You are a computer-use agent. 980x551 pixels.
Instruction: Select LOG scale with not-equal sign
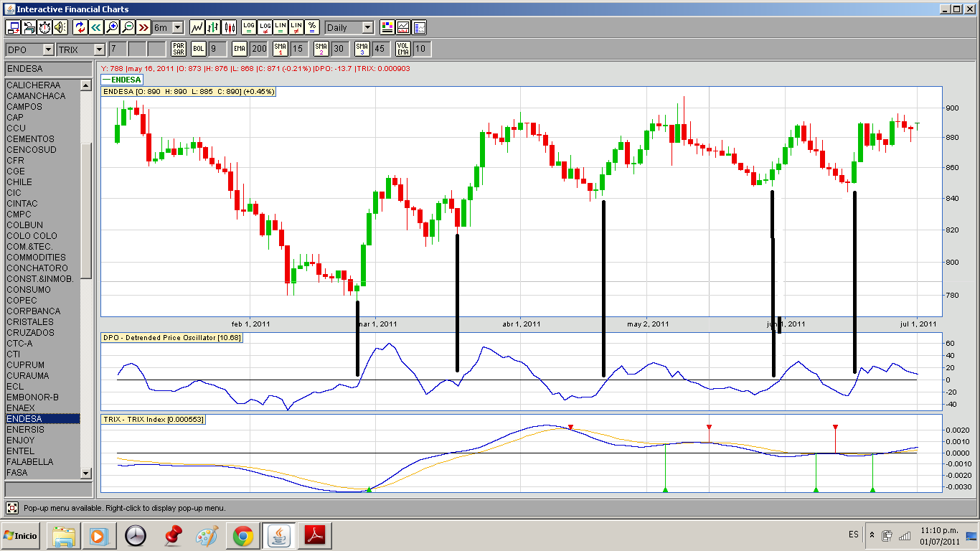pos(265,27)
